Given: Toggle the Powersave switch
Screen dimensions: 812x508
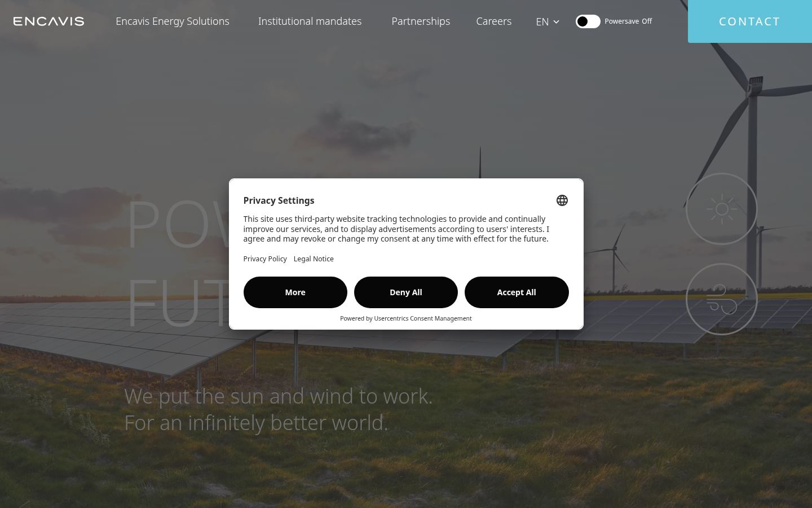Looking at the screenshot, I should pyautogui.click(x=588, y=21).
